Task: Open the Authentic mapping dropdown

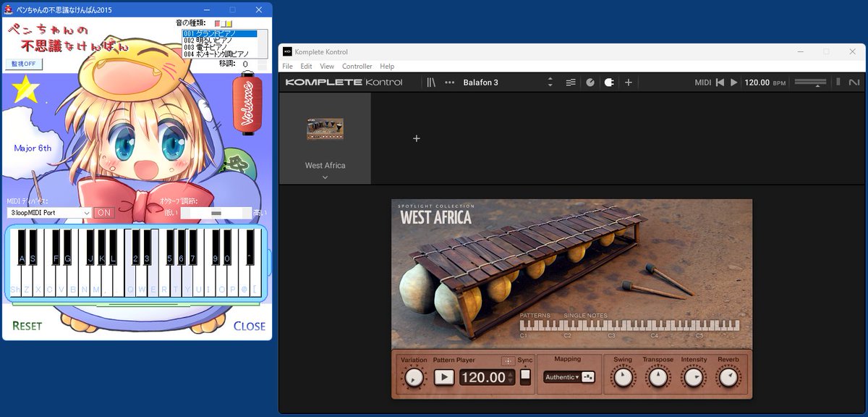Action: point(563,377)
